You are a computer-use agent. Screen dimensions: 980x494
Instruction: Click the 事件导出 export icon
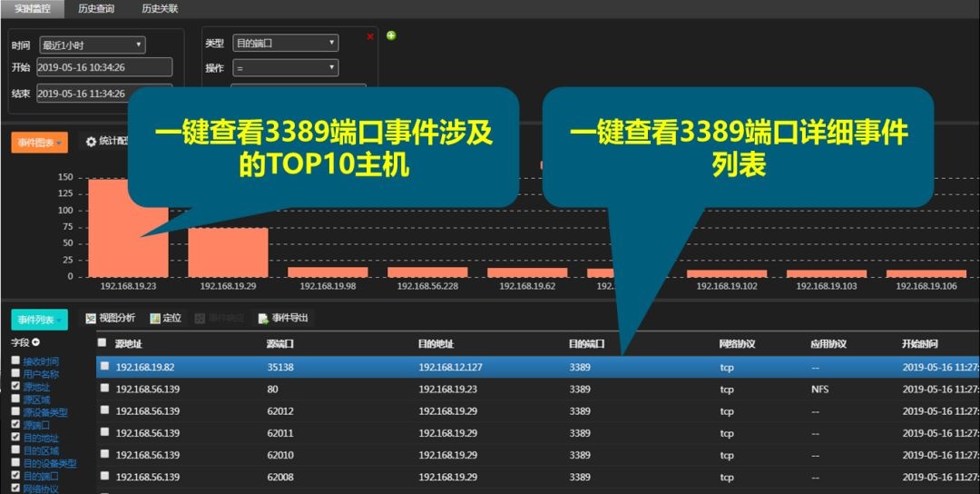pos(263,319)
